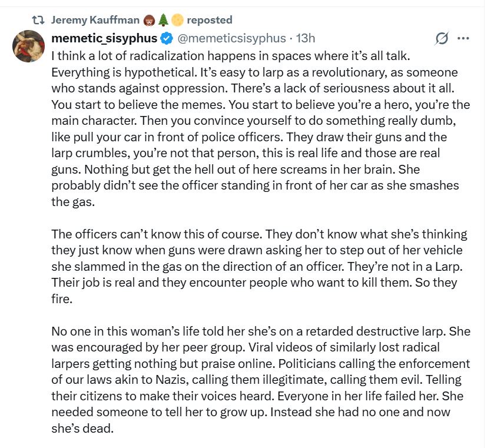
Task: Open the three-dot More options menu
Action: pos(463,39)
